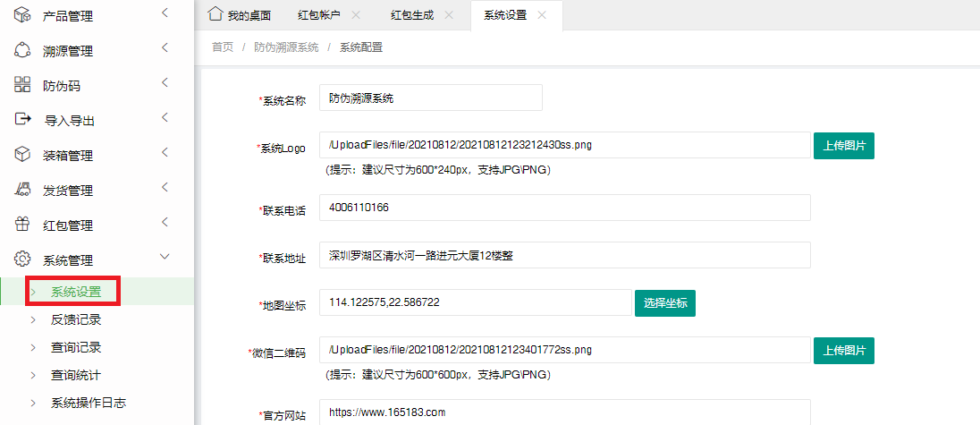Screen dimensions: 980x425
Task: Click 上传图片 button for system logo
Action: click(x=843, y=145)
